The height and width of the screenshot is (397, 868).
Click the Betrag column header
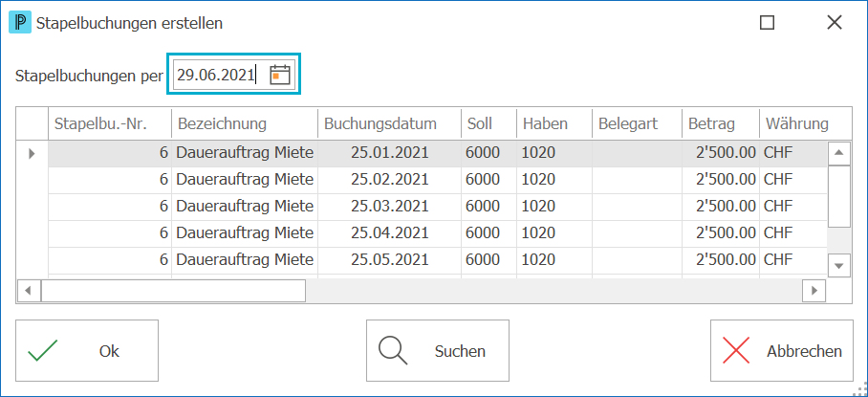(721, 123)
